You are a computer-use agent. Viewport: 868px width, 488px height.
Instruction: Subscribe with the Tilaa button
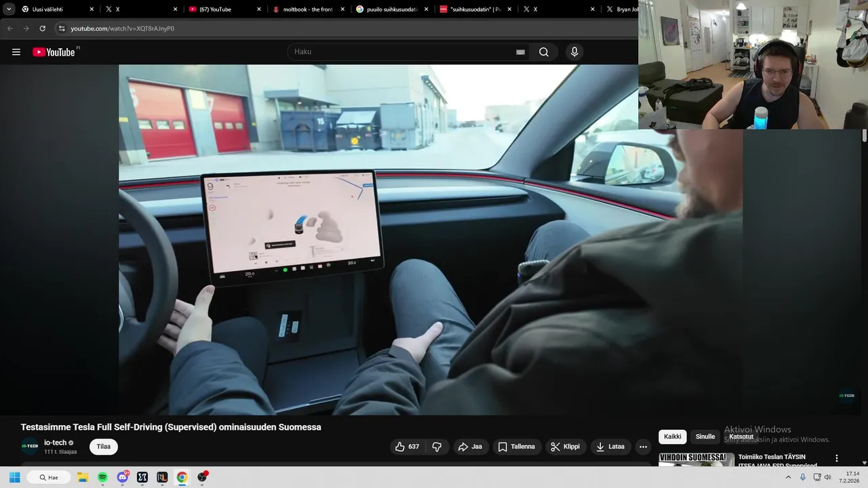[104, 447]
